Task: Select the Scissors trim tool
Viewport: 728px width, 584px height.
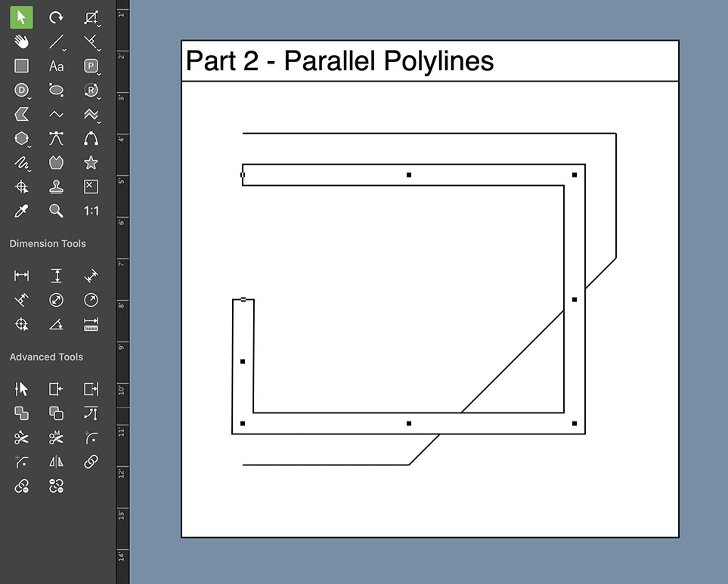Action: [21, 437]
